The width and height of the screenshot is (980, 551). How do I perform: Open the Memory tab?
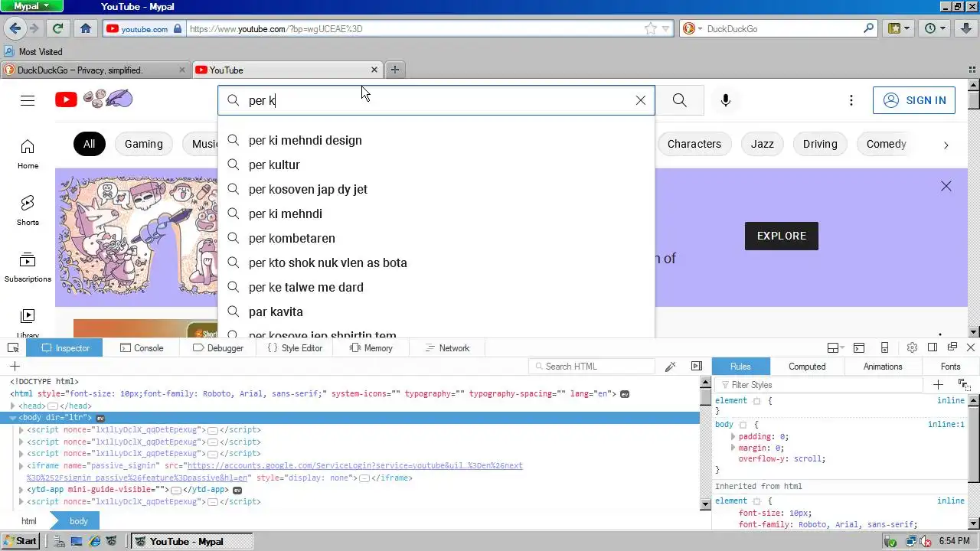pyautogui.click(x=371, y=348)
